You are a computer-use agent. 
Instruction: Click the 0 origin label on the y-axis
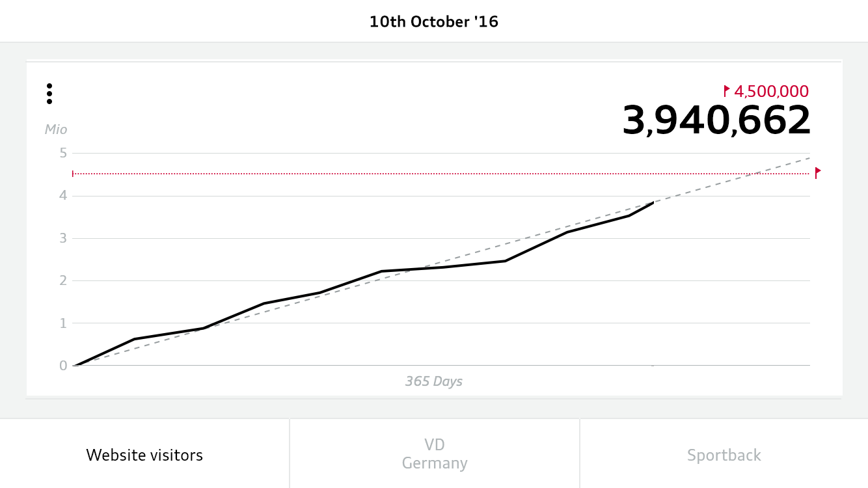tap(63, 366)
